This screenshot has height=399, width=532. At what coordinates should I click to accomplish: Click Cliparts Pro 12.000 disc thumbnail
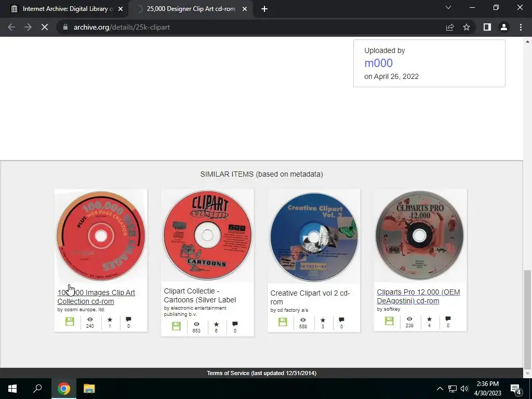(x=420, y=235)
